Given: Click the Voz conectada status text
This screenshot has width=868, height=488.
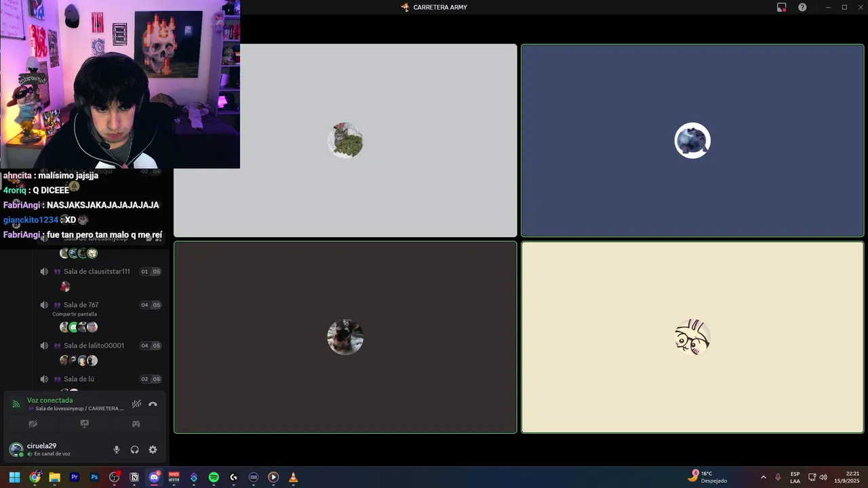Looking at the screenshot, I should [x=50, y=401].
